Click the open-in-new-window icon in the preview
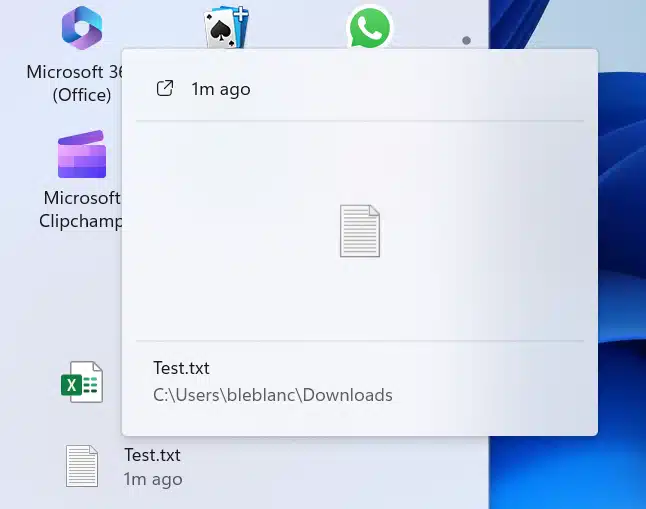646x509 pixels. point(165,89)
